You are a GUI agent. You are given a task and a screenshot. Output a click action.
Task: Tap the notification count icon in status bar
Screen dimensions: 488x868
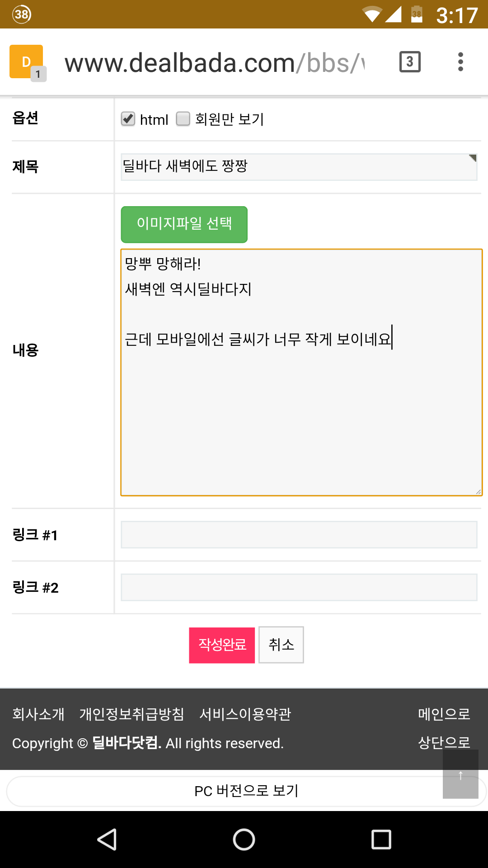(22, 14)
